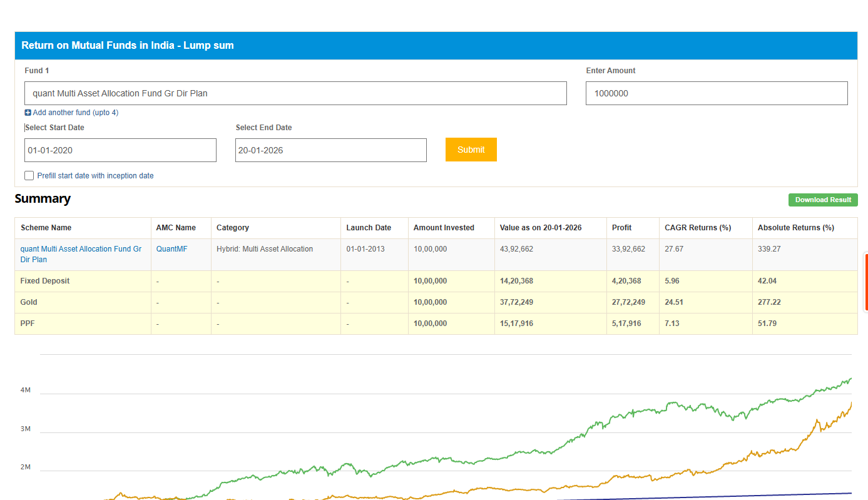Select the Absolute Returns (%) column header
This screenshot has width=868, height=500.
click(x=795, y=228)
